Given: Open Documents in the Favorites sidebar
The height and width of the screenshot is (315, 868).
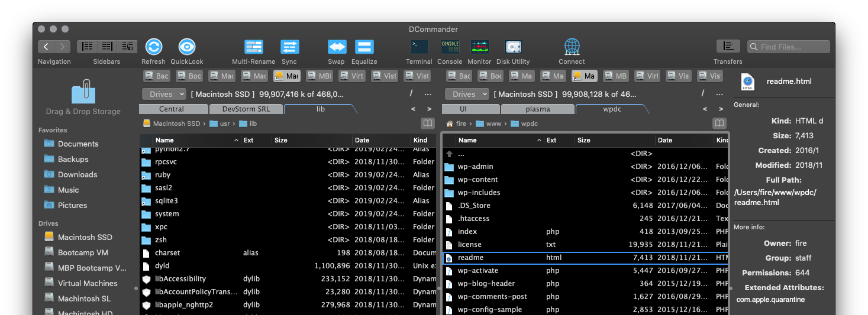Looking at the screenshot, I should pos(78,144).
